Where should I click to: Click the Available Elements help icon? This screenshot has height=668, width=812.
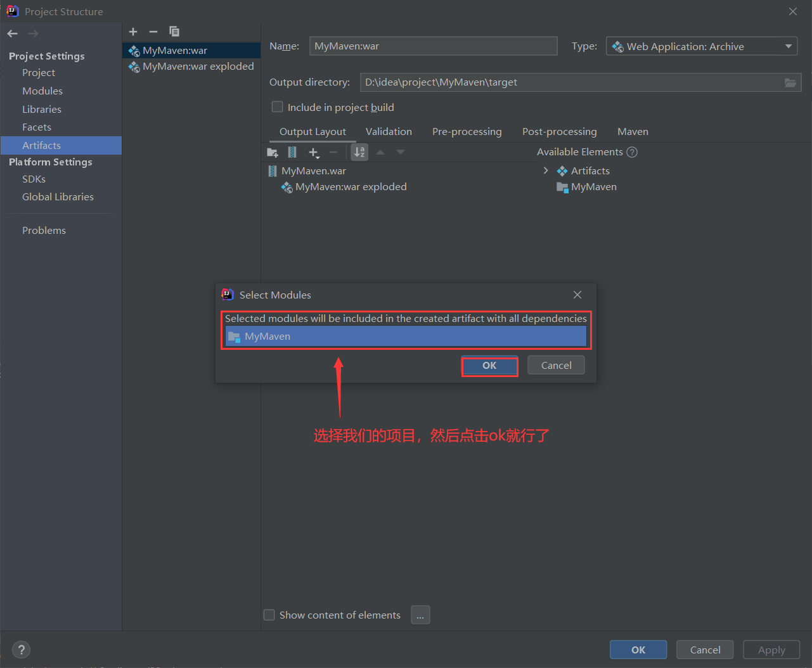tap(632, 152)
